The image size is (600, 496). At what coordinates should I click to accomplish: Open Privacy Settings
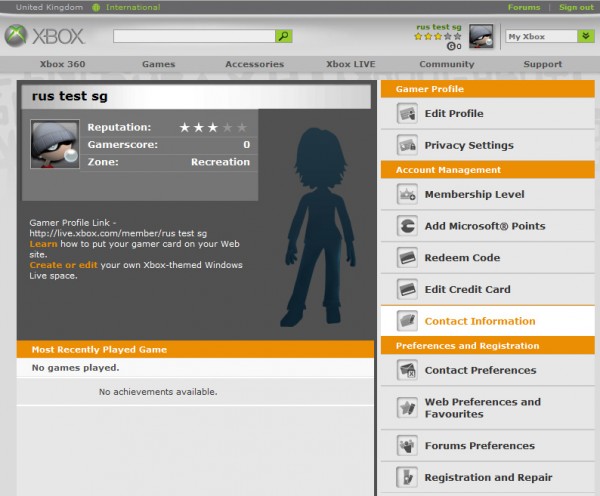(488, 145)
